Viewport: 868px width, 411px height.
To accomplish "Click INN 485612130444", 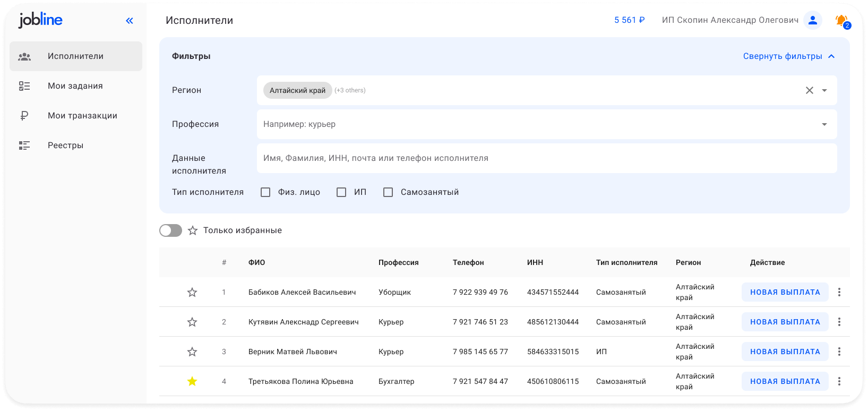I will [x=553, y=322].
